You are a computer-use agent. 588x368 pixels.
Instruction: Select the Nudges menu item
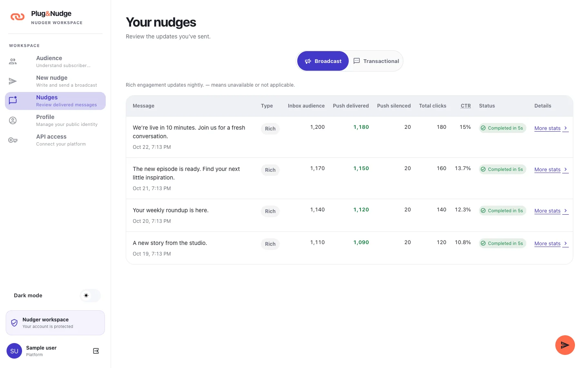pos(55,101)
